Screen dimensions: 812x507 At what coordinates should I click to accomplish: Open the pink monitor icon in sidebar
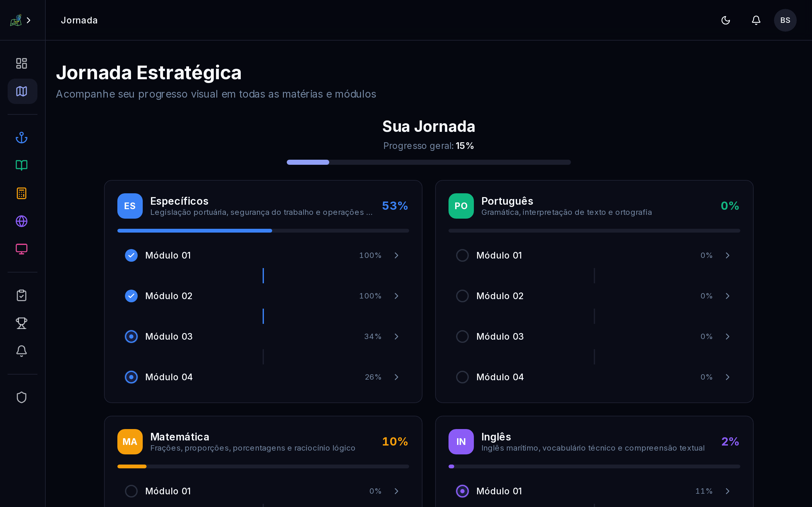click(x=22, y=249)
